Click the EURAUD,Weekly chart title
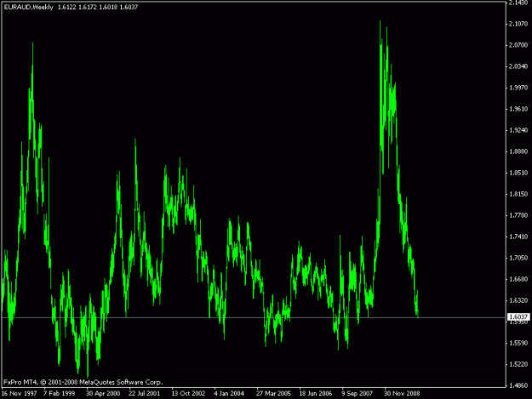Screen dimensions: 532x399 tap(28, 7)
